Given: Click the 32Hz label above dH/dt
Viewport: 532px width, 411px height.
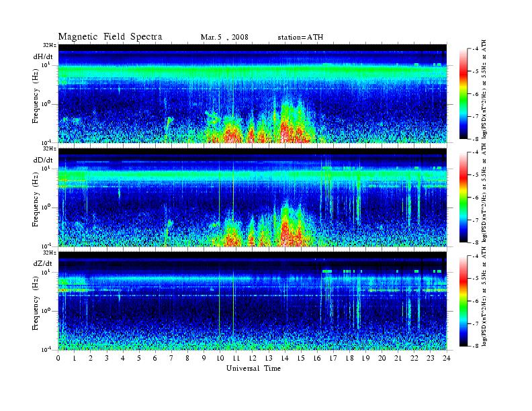Looking at the screenshot, I should pos(50,45).
